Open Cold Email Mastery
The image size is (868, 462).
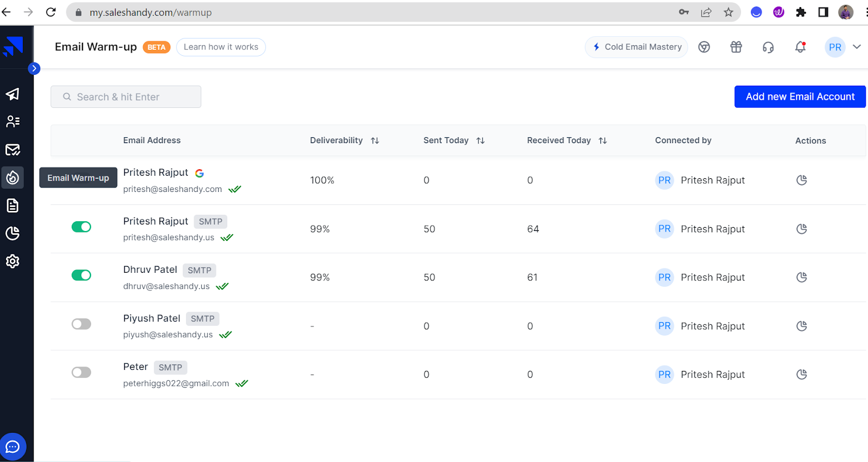pyautogui.click(x=636, y=47)
